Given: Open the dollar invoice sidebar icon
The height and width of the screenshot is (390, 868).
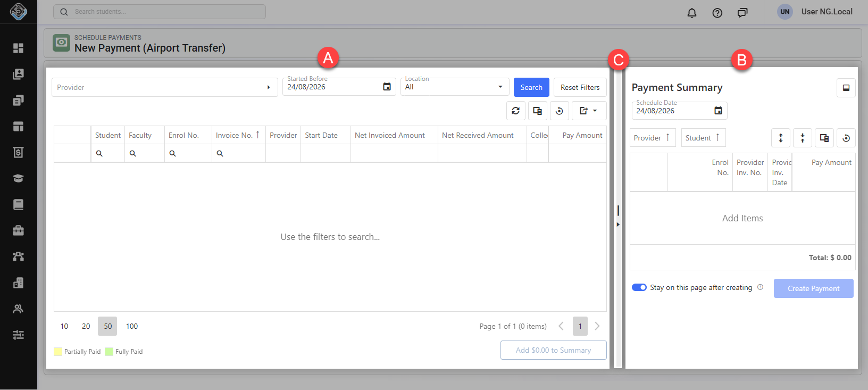Looking at the screenshot, I should pos(18,152).
